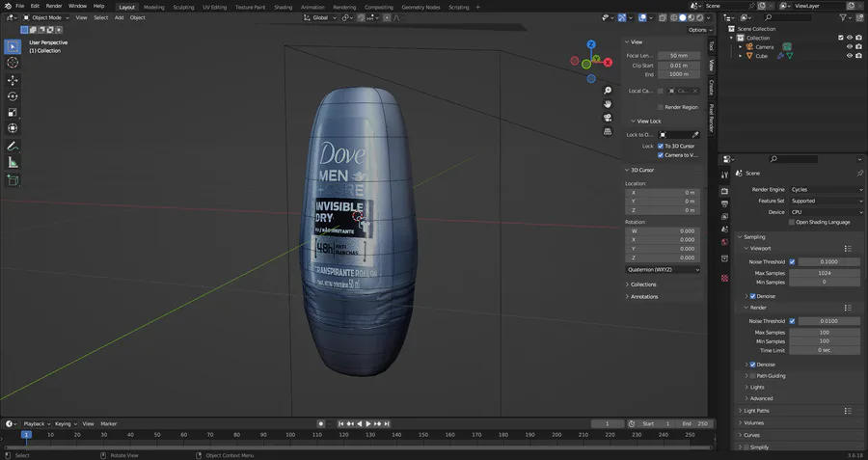Open the Device CPU dropdown
This screenshot has height=460, width=868.
coord(827,212)
